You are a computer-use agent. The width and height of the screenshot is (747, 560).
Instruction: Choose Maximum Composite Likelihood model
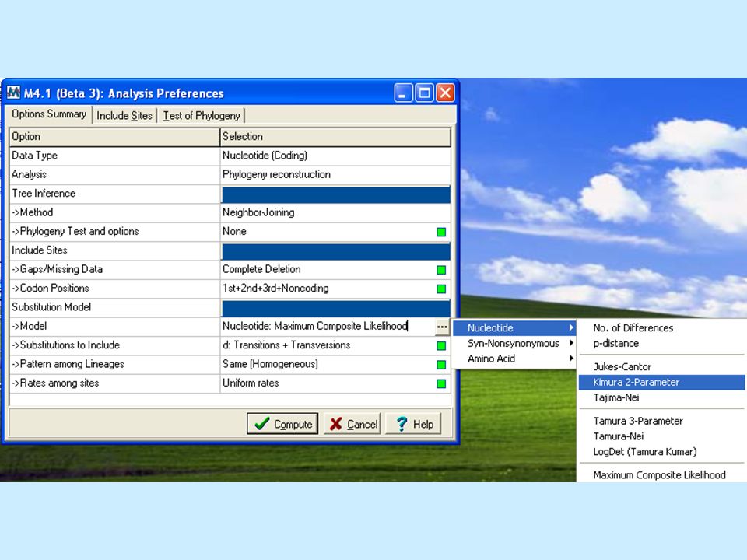659,474
